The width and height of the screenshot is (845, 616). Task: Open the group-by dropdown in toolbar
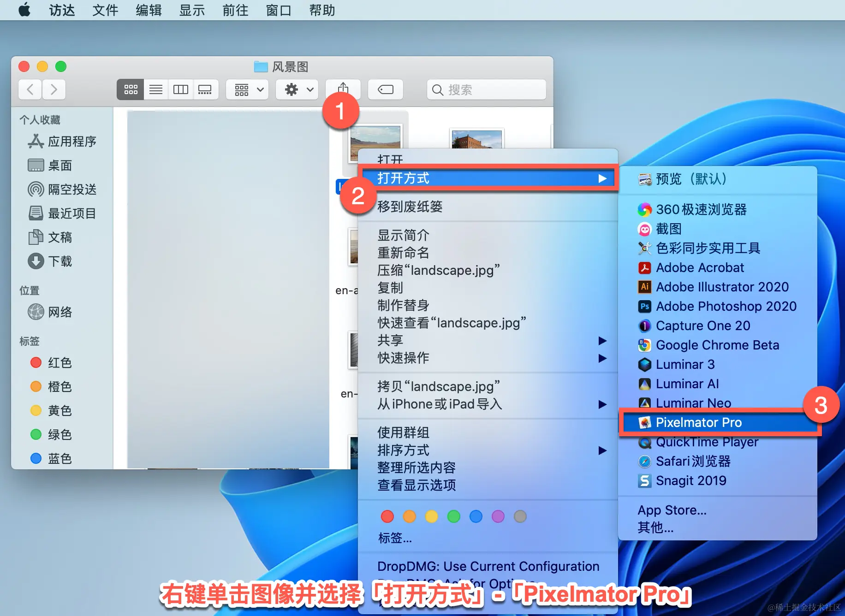(x=248, y=89)
